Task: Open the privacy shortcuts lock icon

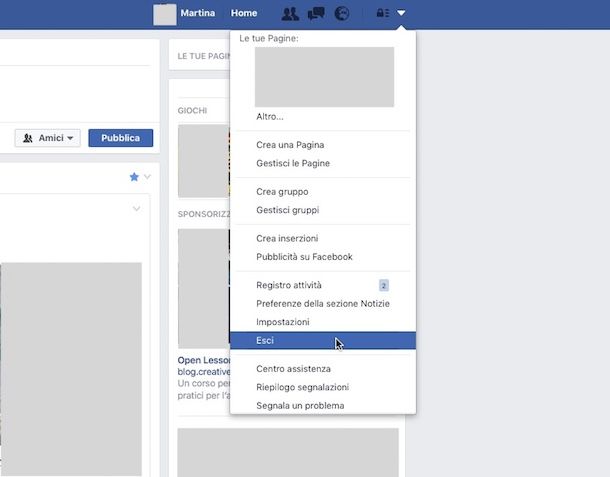Action: point(383,13)
